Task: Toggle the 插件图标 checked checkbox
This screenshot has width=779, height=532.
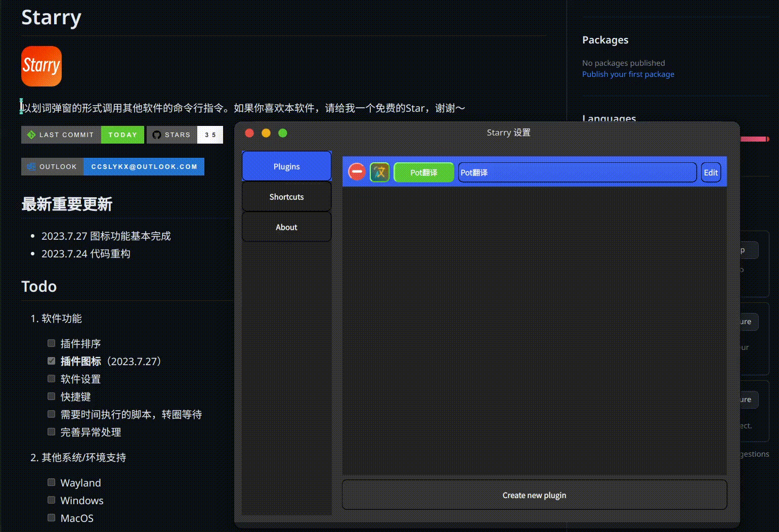Action: [x=51, y=361]
